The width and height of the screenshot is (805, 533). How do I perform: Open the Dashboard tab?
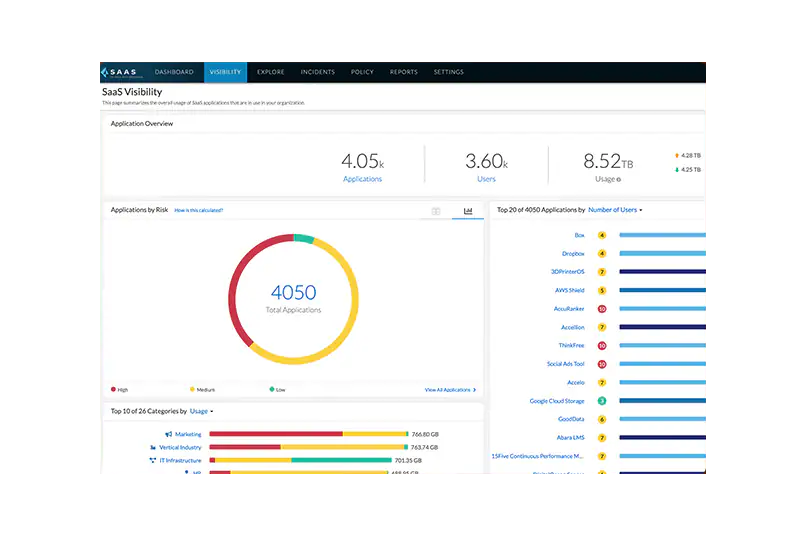pos(174,72)
